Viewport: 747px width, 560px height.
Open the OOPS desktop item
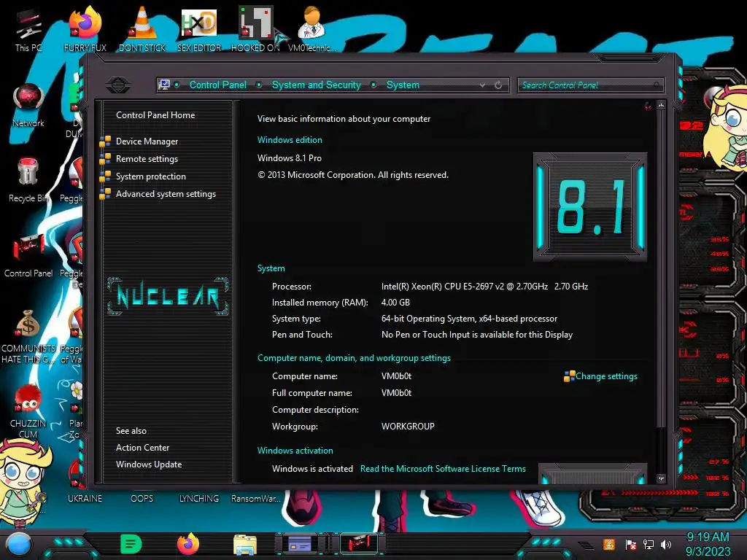click(x=142, y=498)
